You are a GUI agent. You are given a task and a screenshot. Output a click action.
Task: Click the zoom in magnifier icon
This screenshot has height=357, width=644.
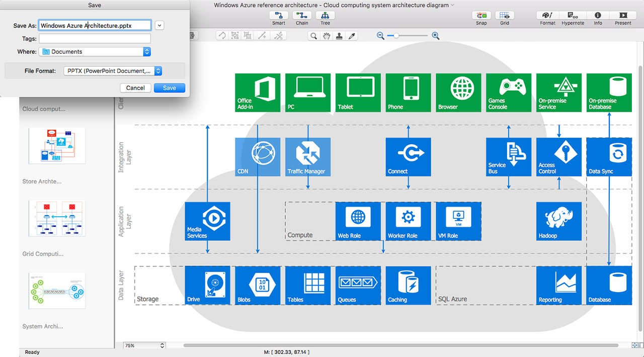[x=436, y=36]
